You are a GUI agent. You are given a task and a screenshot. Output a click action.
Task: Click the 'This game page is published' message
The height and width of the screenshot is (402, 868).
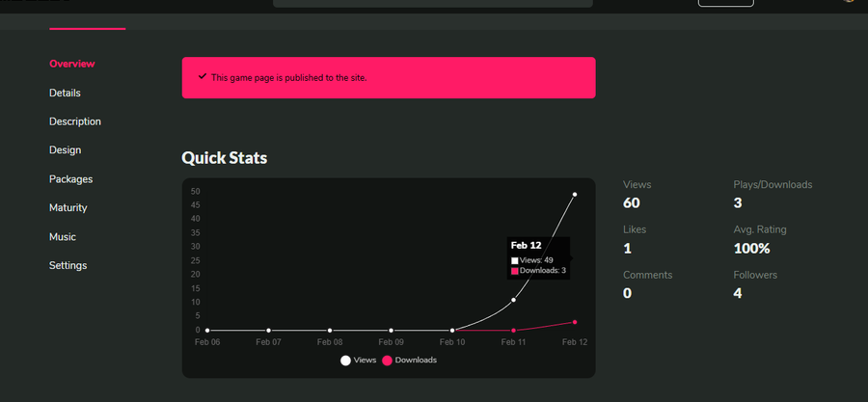289,78
